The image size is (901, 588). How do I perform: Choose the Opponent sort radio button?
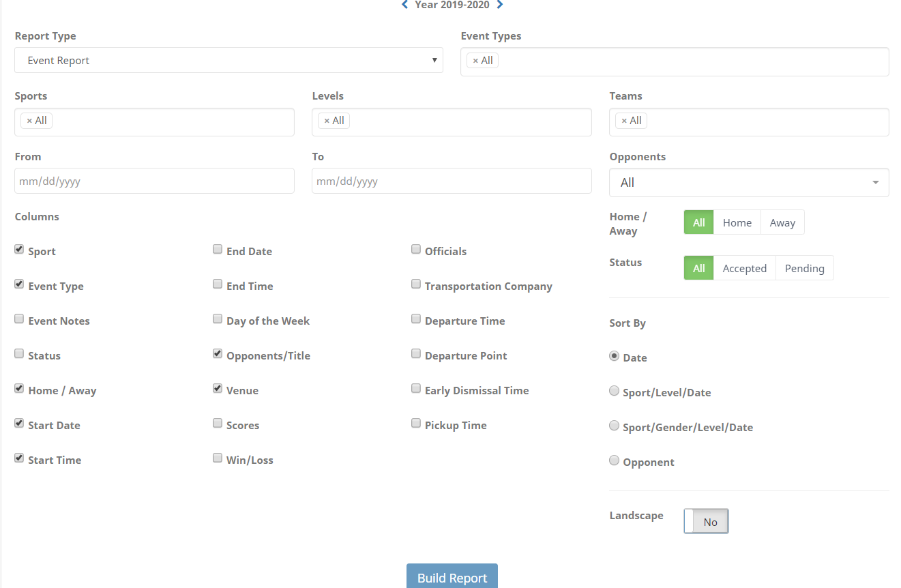tap(614, 460)
